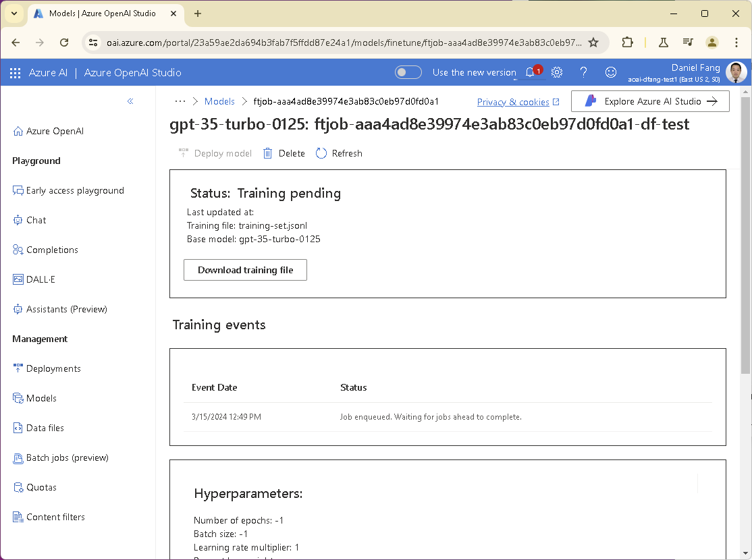This screenshot has height=560, width=752.
Task: Click the Download training file button
Action: pos(245,270)
